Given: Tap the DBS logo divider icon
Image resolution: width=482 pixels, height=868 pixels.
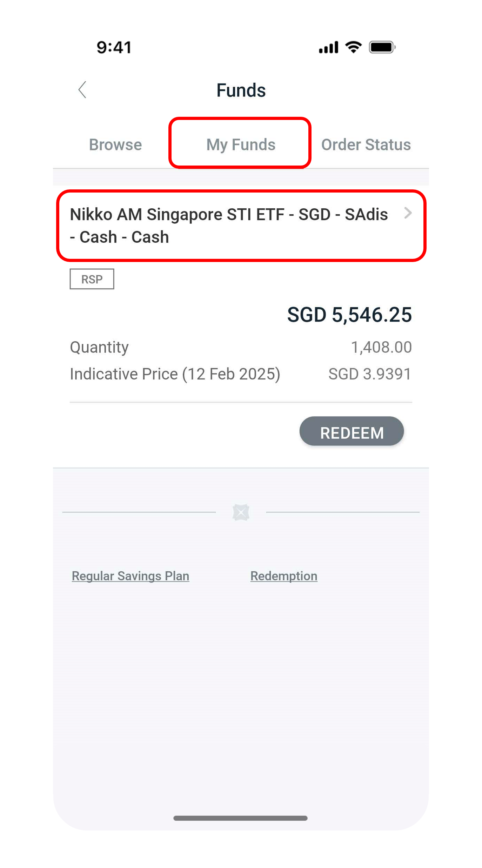Looking at the screenshot, I should pos(241,512).
